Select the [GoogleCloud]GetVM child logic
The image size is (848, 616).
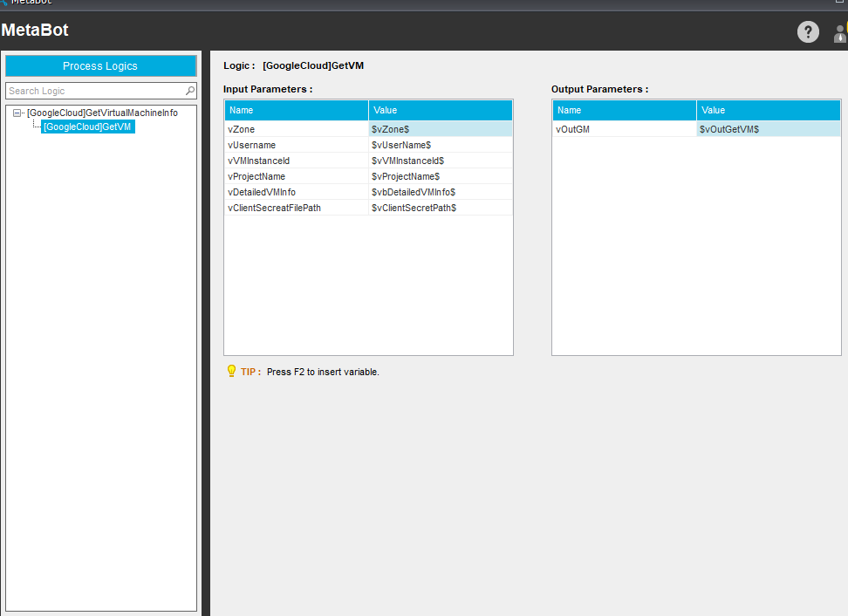87,127
